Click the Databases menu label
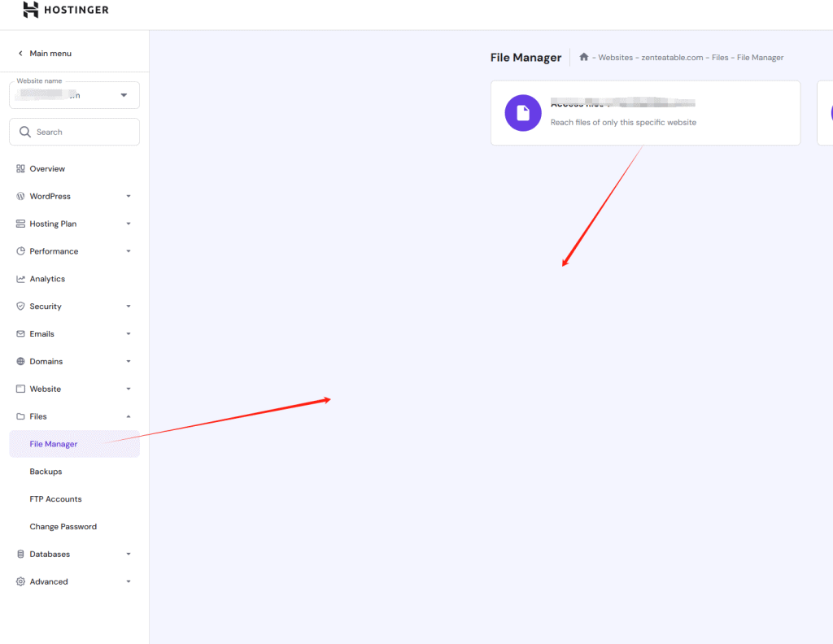 tap(50, 555)
